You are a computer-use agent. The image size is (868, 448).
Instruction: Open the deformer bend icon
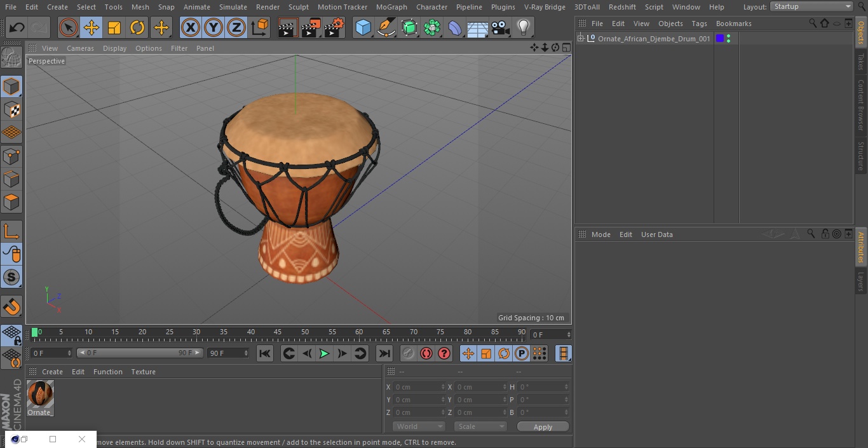[455, 28]
